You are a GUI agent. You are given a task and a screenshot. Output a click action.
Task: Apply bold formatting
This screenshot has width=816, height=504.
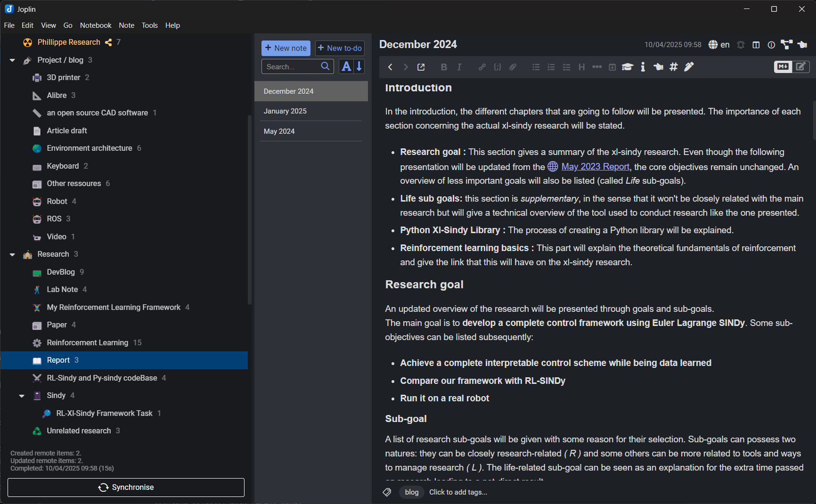444,67
